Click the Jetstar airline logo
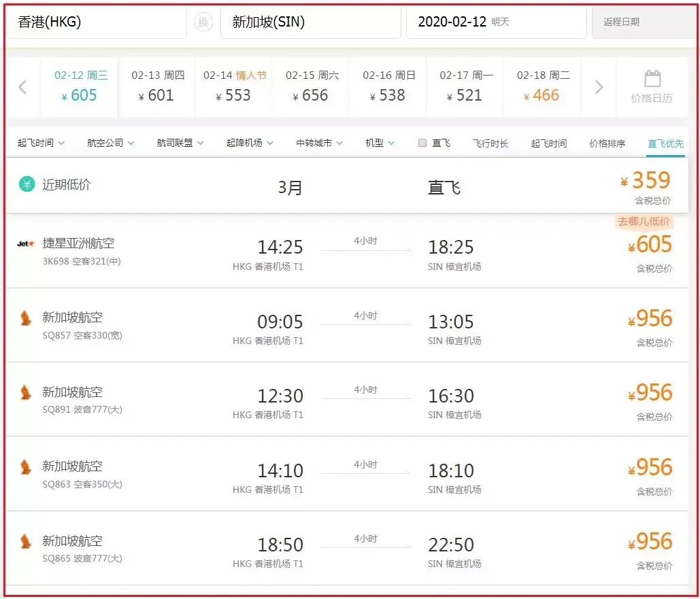The image size is (700, 599). 25,243
